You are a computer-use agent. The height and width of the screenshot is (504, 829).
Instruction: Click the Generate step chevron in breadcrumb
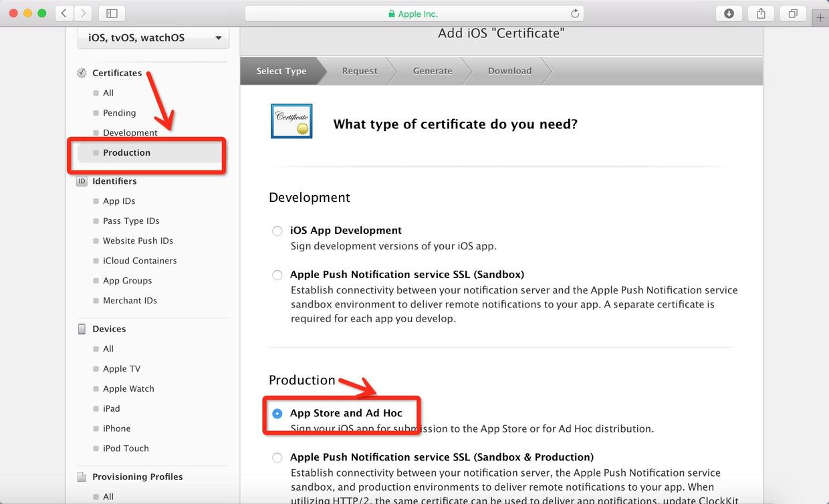point(432,70)
